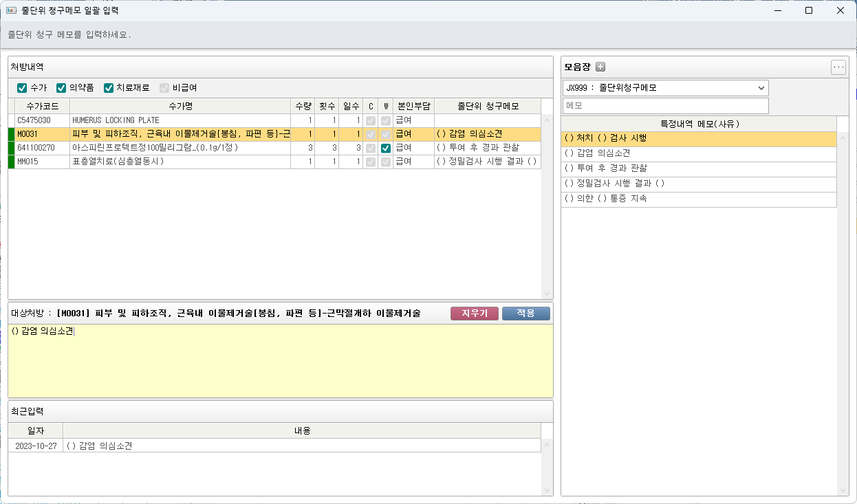Select the 2023-10-27 recent entry row
Image resolution: width=857 pixels, height=504 pixels.
point(275,446)
